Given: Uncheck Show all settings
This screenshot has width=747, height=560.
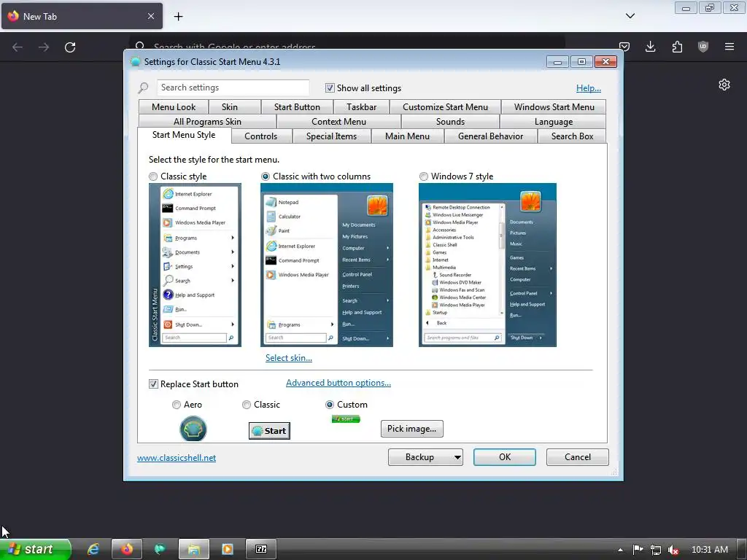Looking at the screenshot, I should pos(330,88).
